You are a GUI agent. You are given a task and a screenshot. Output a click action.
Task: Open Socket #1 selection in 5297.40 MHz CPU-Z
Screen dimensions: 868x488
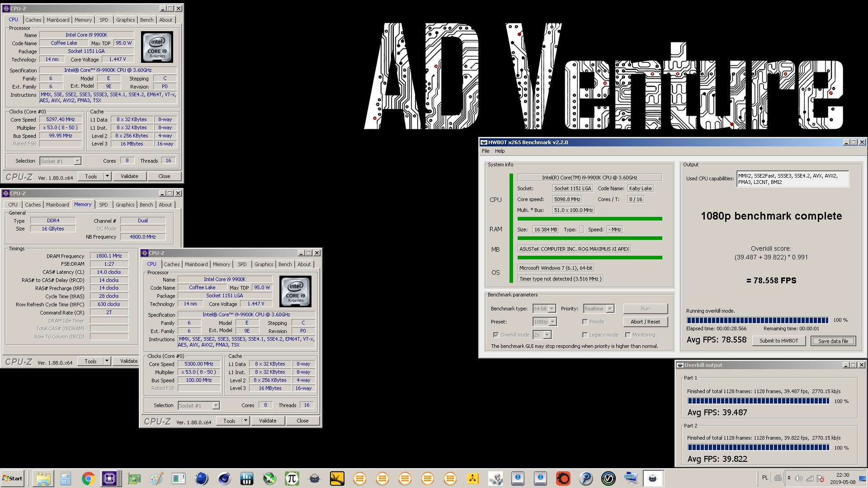pos(60,161)
